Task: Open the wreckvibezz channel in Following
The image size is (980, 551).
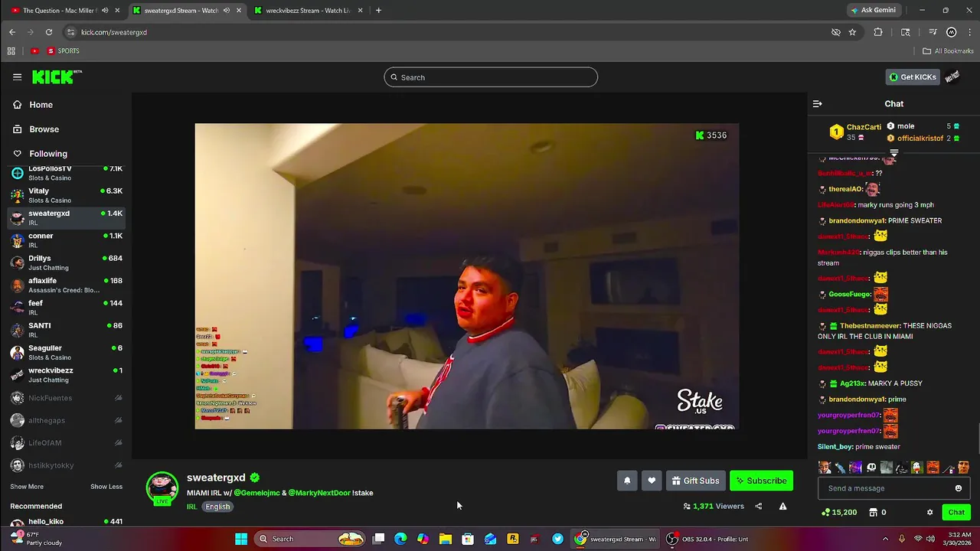Action: [66, 375]
